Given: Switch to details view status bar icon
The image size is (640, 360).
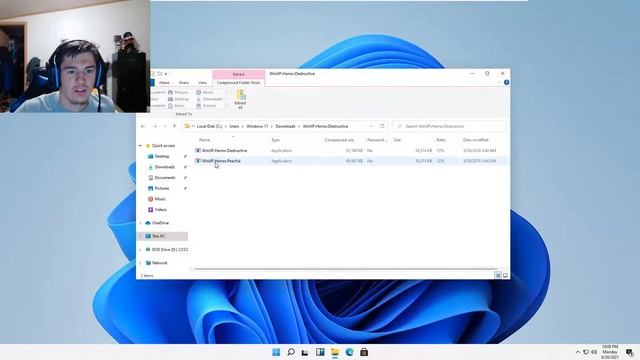Looking at the screenshot, I should pyautogui.click(x=498, y=276).
